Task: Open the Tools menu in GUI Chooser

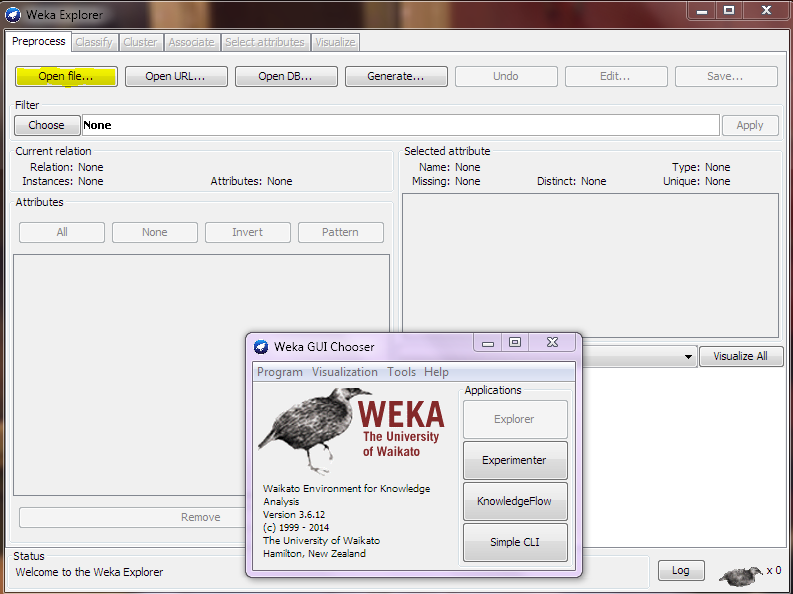Action: coord(402,372)
